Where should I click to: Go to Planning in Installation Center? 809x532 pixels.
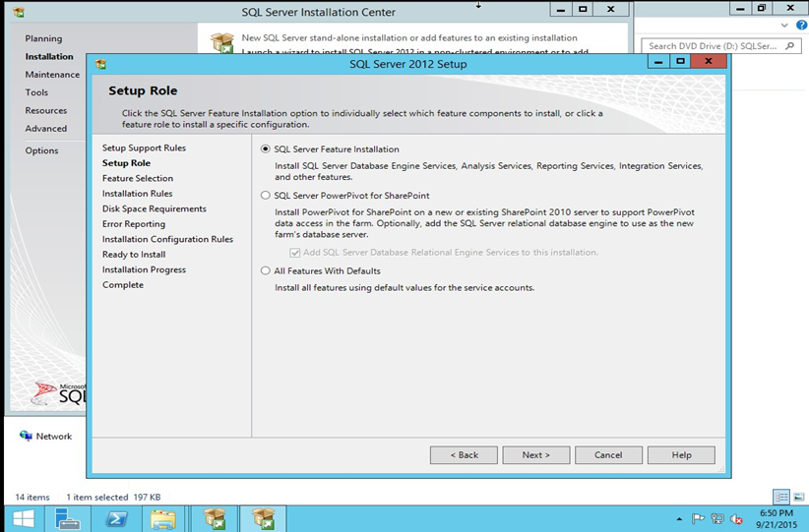[x=43, y=38]
